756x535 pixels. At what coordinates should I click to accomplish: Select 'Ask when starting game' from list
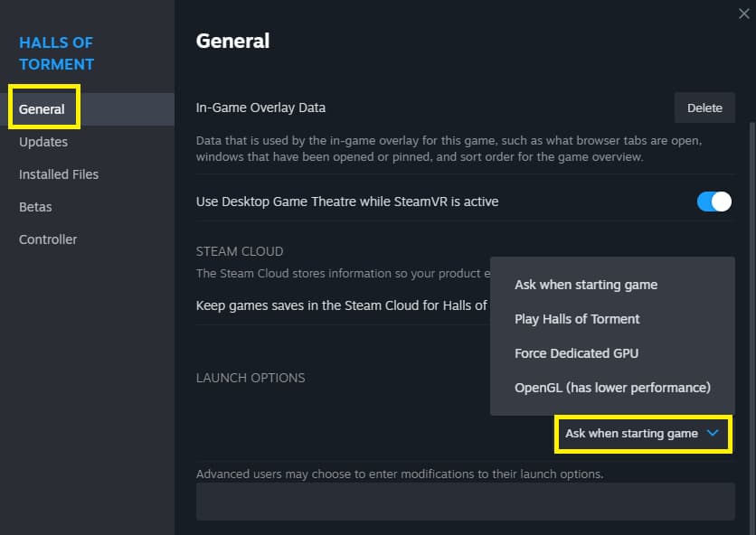click(586, 285)
